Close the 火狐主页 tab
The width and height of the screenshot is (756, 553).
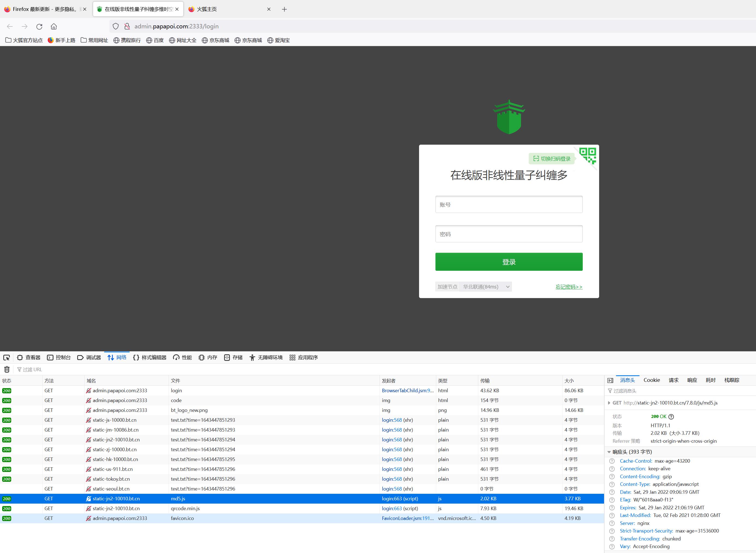click(x=269, y=9)
